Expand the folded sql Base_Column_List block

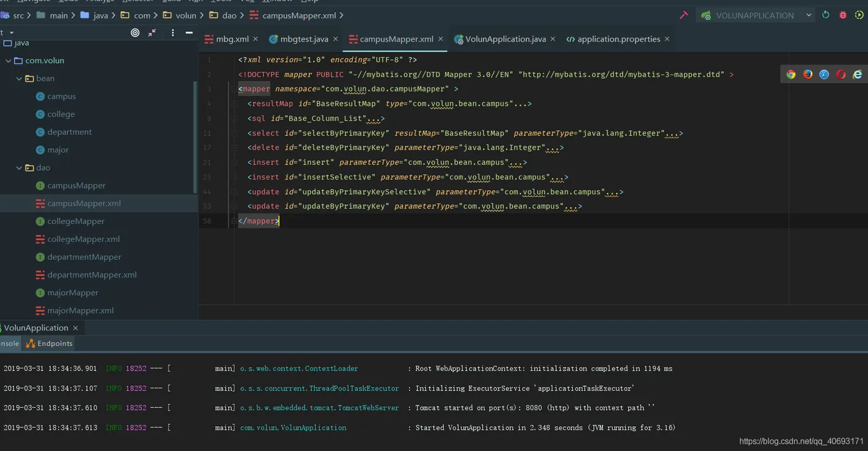(x=234, y=118)
